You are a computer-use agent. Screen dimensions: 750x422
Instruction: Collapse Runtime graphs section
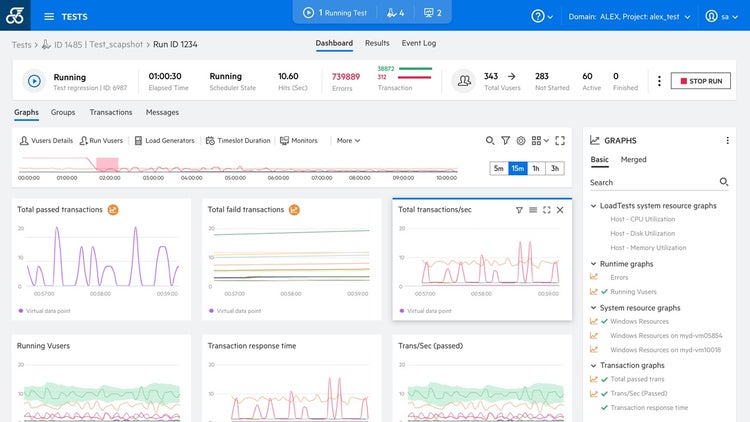(594, 264)
